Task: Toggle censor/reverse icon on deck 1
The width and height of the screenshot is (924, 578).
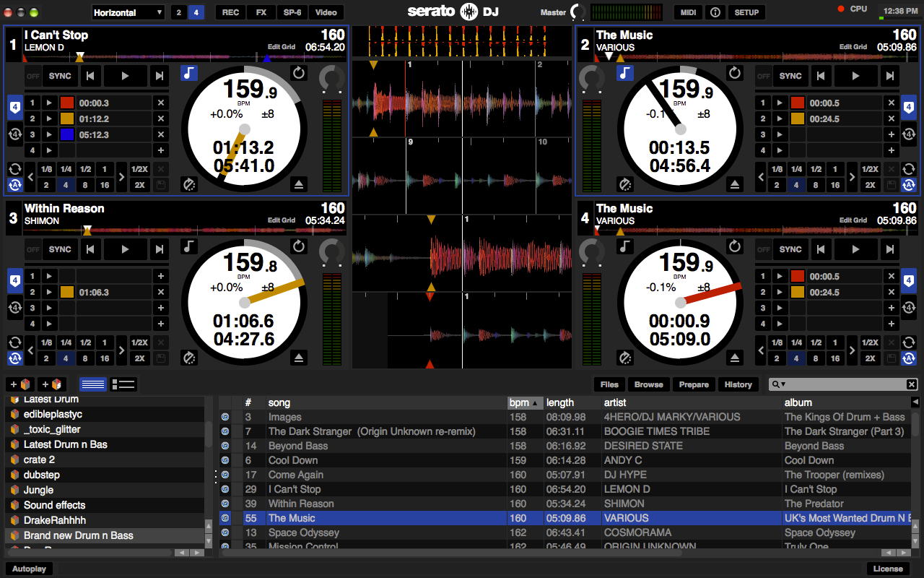Action: pos(299,73)
